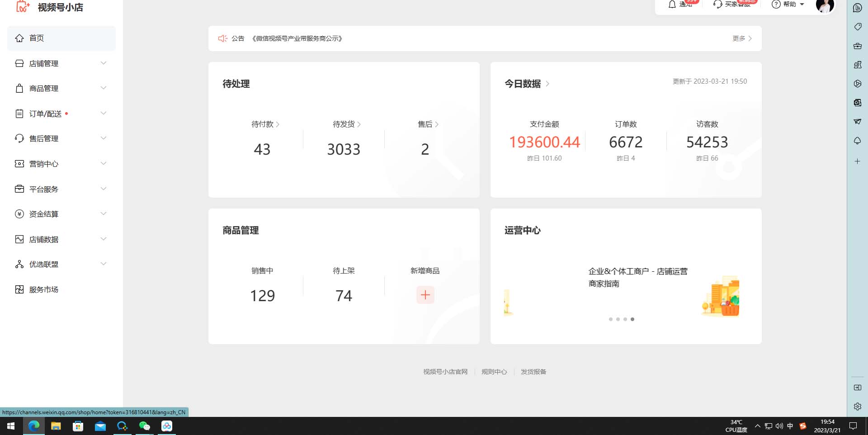The height and width of the screenshot is (435, 868).
Task: Click the first carousel indicator dot
Action: [611, 319]
